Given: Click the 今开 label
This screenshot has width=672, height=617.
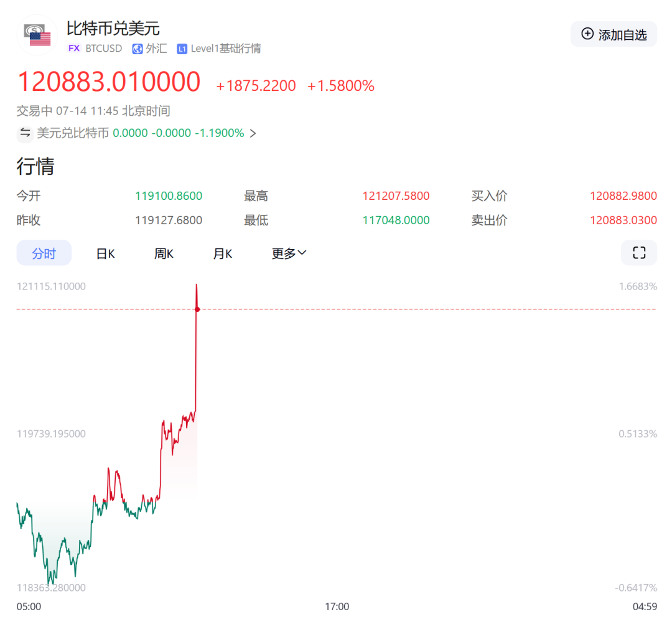Looking at the screenshot, I should pyautogui.click(x=29, y=196).
